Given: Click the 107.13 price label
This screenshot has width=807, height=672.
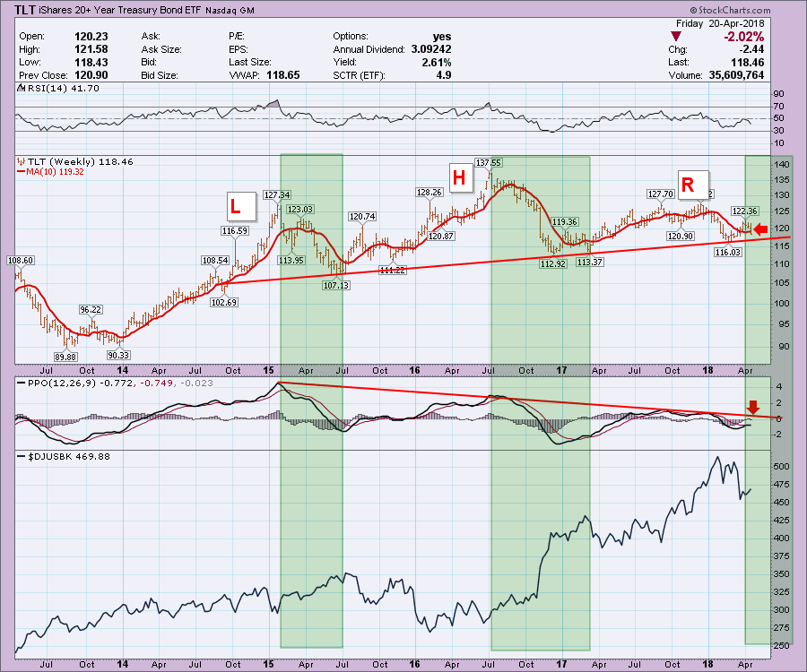Looking at the screenshot, I should click(336, 285).
